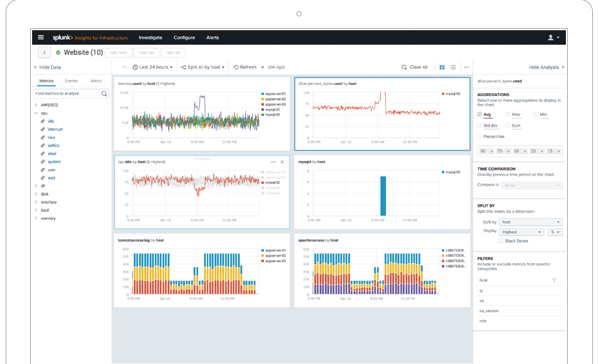Image resolution: width=598 pixels, height=364 pixels.
Task: Click the pencil icon next to nice
Action: pos(43,138)
